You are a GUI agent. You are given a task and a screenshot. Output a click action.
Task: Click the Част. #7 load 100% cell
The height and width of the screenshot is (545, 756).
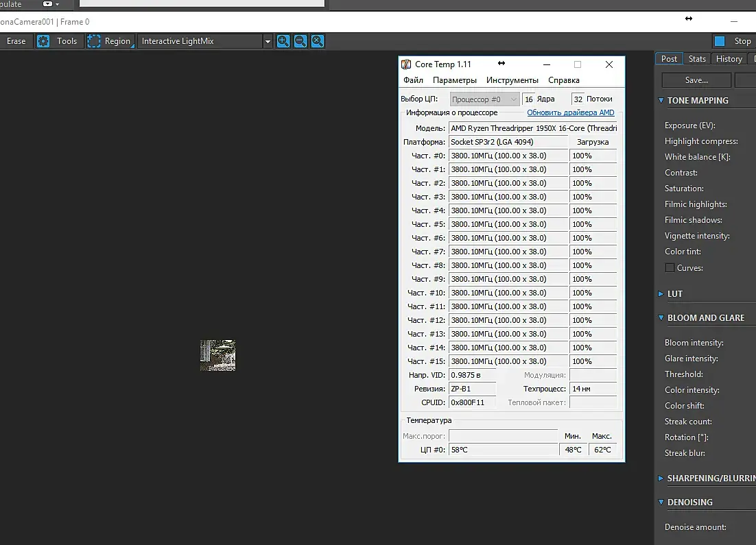[x=593, y=252]
